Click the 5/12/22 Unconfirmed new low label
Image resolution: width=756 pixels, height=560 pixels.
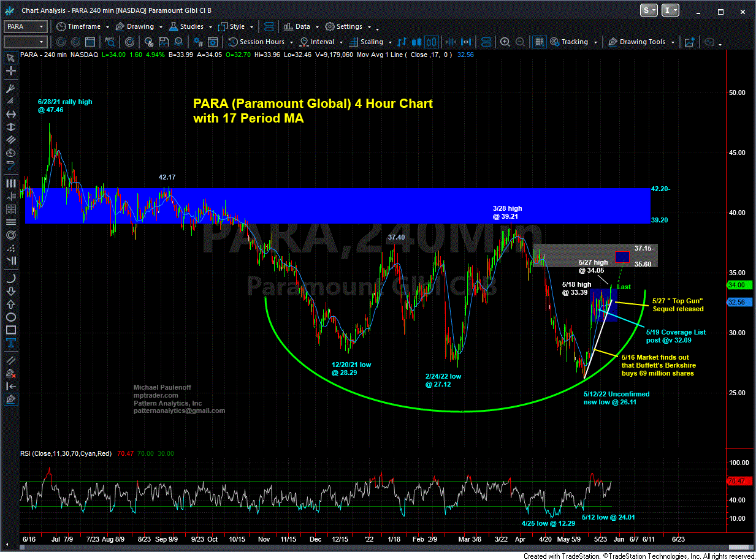tap(616, 398)
